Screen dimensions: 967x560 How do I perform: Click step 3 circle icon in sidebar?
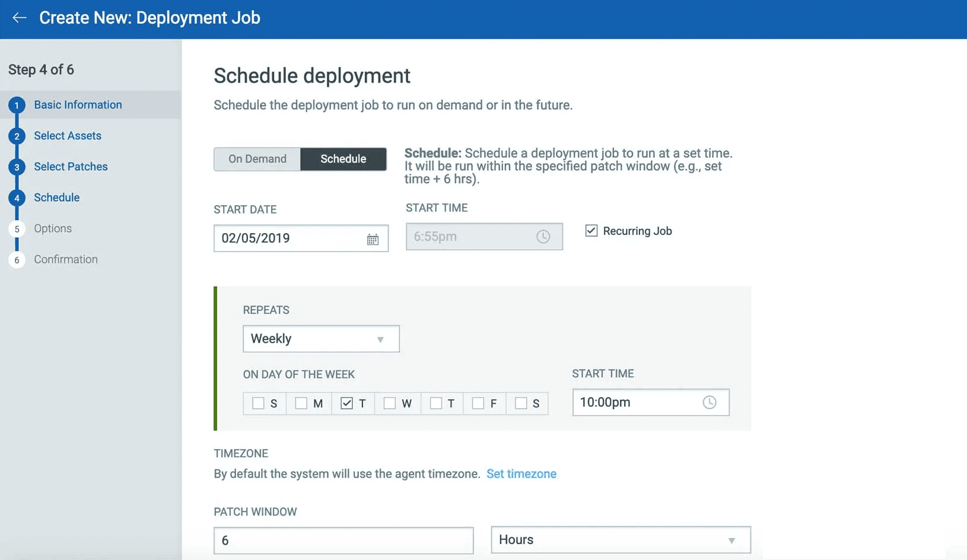(17, 167)
